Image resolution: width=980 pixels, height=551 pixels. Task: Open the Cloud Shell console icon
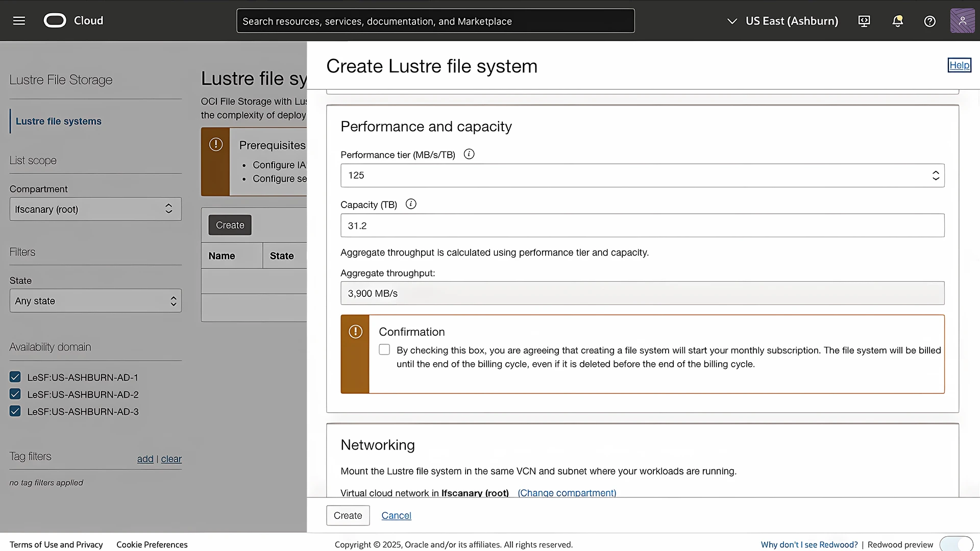(864, 21)
